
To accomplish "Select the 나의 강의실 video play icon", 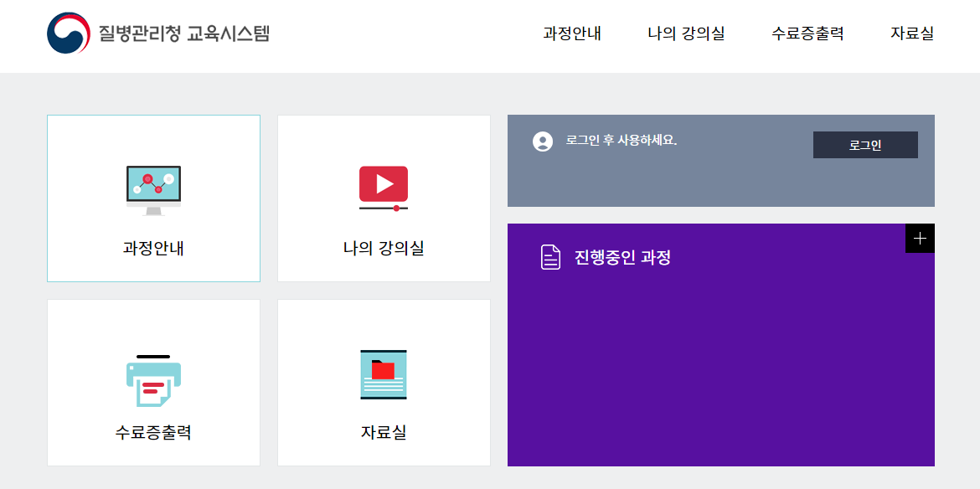I will click(x=384, y=186).
